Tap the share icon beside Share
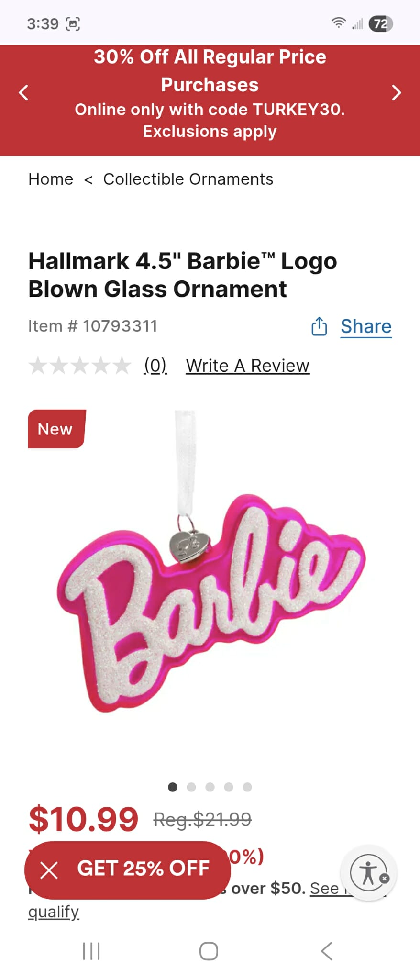This screenshot has height=980, width=420. [319, 326]
